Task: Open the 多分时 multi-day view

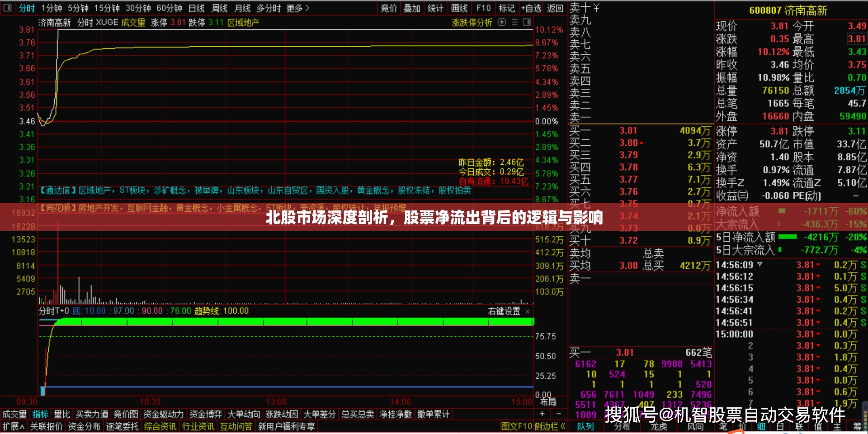Action: pyautogui.click(x=269, y=8)
